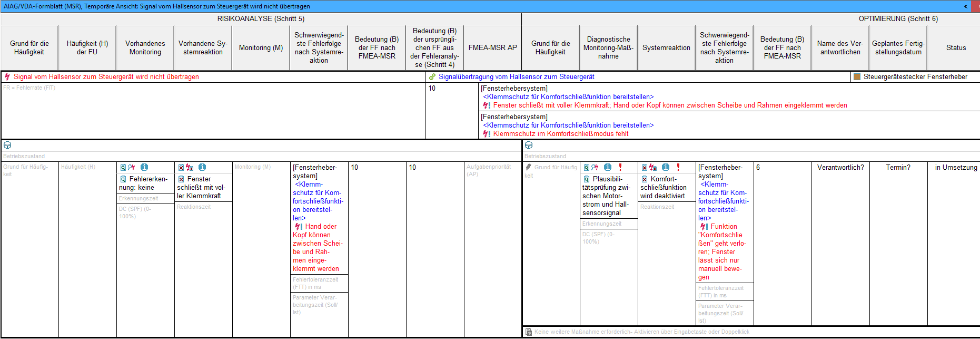Image resolution: width=980 pixels, height=339 pixels.
Task: Click 'Fenster schließt mit voller Klemmkraft; Hand oder Kopf' effect text
Action: point(670,105)
